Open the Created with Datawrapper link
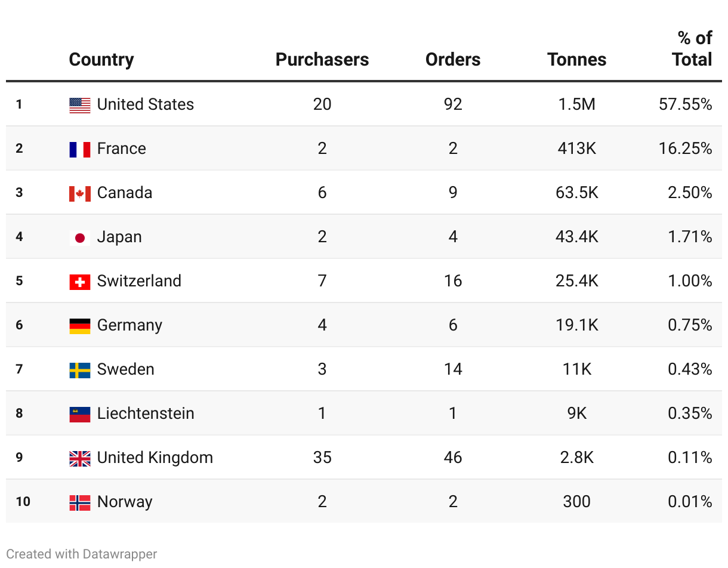Screen dimensions: 728x568 click(82, 554)
